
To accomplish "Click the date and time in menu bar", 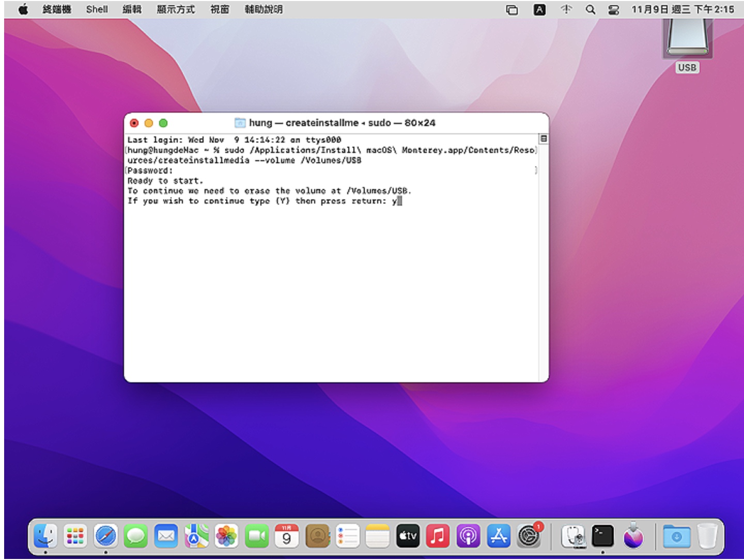I will [683, 9].
